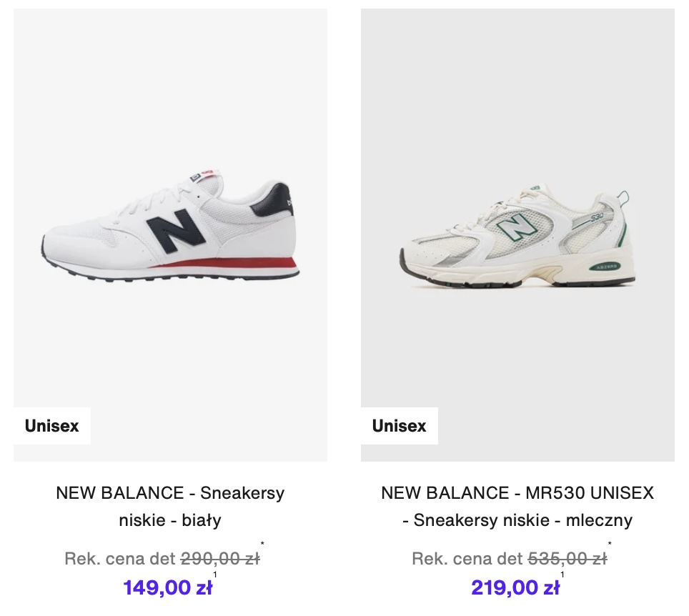Screen dimensions: 689x616
Task: Click footnote marker 1 next to 149,00 zł
Action: click(x=215, y=575)
